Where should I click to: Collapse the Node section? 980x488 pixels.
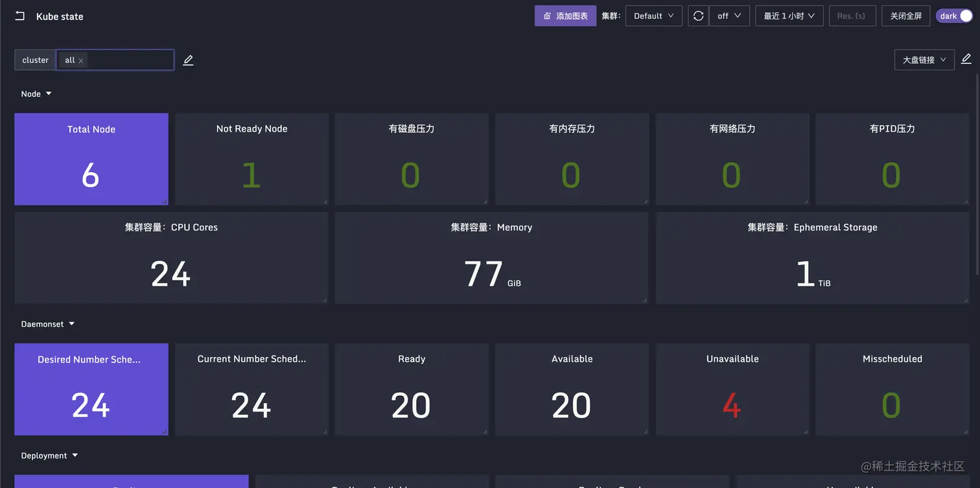49,94
